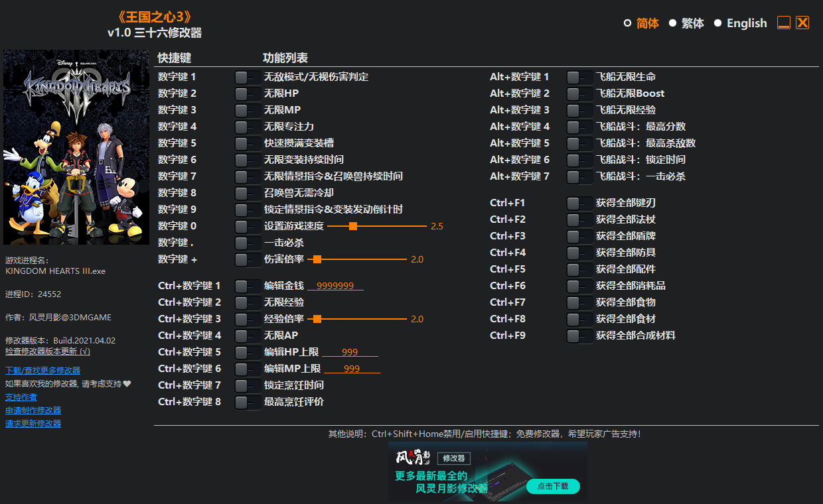Open 下载/查找更多修改器 link
Image resolution: width=823 pixels, height=504 pixels.
coord(42,371)
